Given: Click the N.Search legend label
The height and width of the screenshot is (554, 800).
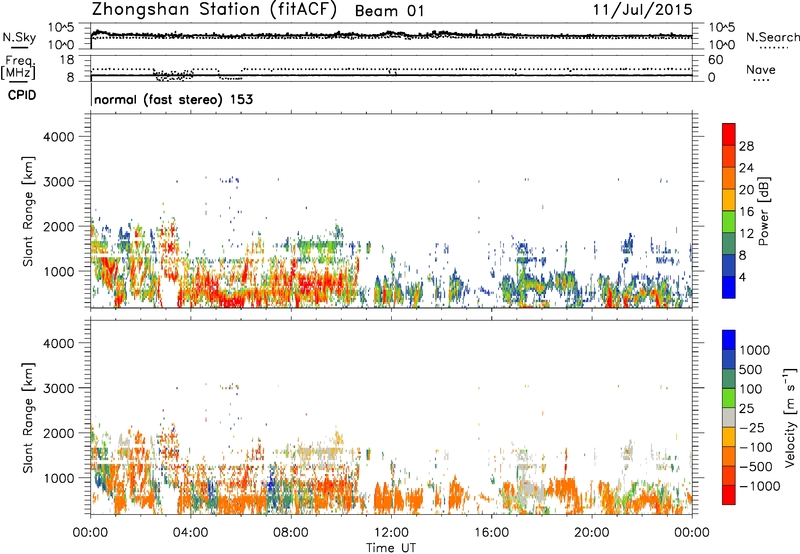Looking at the screenshot, I should 773,37.
